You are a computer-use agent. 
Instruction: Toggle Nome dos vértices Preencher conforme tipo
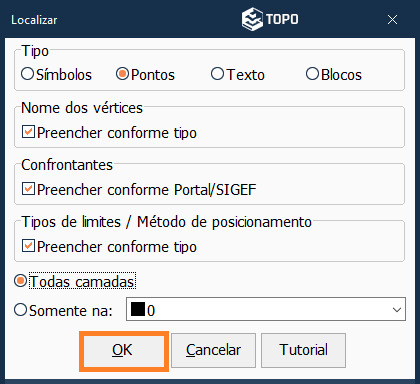coord(28,132)
